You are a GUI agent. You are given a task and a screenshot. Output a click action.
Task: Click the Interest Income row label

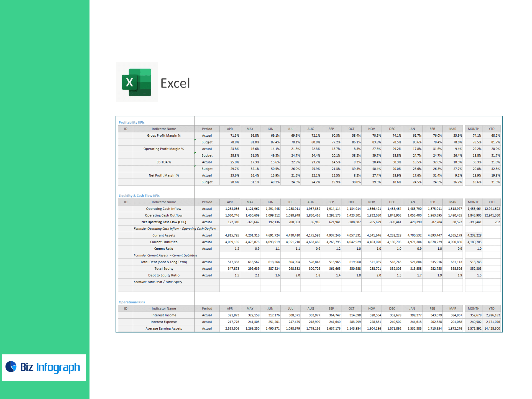coord(163,315)
